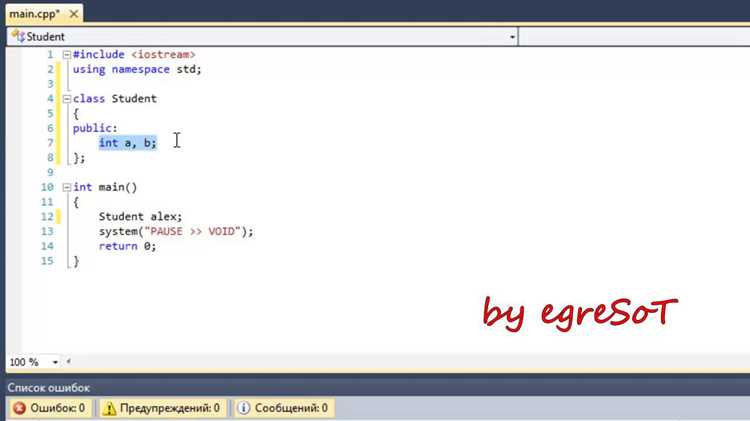Image resolution: width=750 pixels, height=421 pixels.
Task: Collapse the int main() function block
Action: [x=67, y=188]
